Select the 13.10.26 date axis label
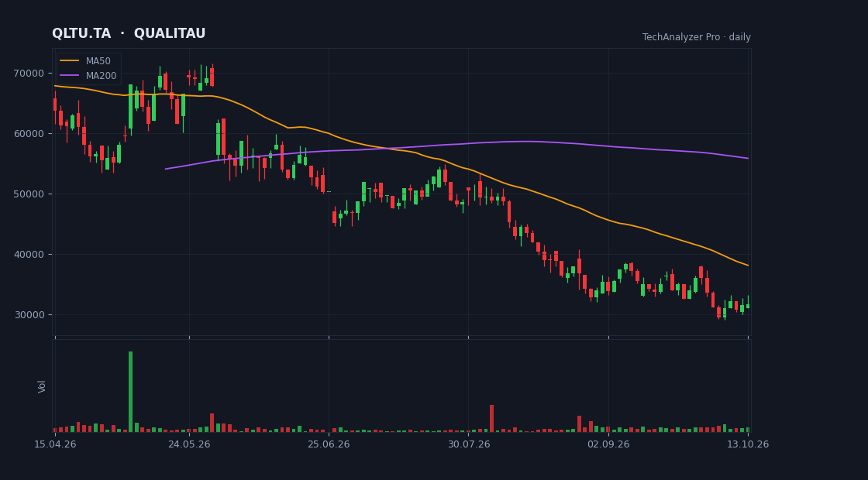The height and width of the screenshot is (480, 868). (x=748, y=444)
